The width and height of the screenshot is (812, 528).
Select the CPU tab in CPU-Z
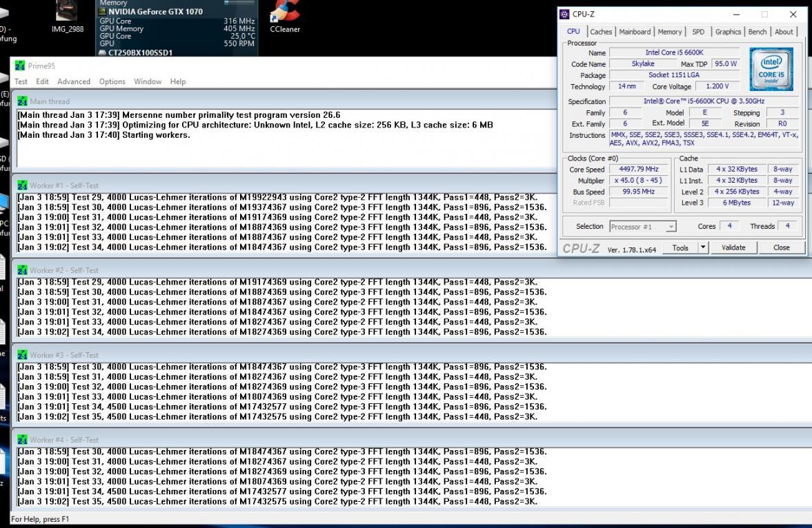573,32
